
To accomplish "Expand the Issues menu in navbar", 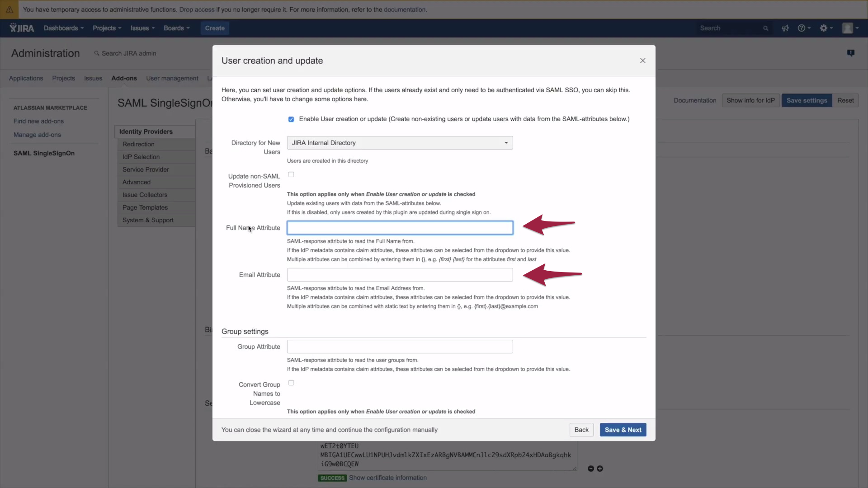I will point(142,28).
